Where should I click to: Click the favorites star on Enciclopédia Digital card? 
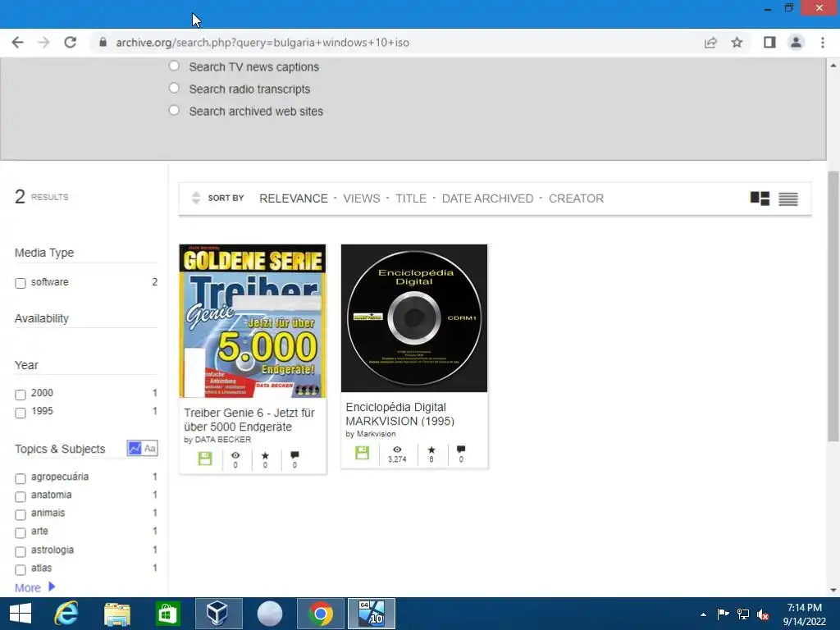[x=431, y=450]
